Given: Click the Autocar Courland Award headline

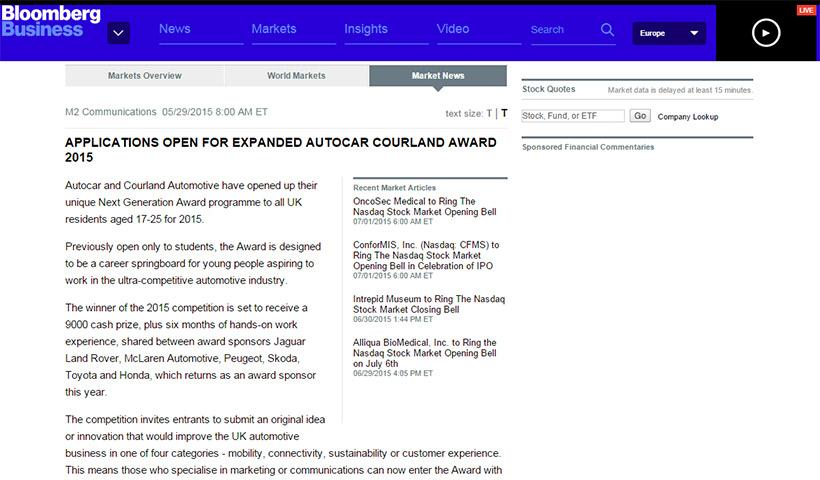Looking at the screenshot, I should point(281,150).
